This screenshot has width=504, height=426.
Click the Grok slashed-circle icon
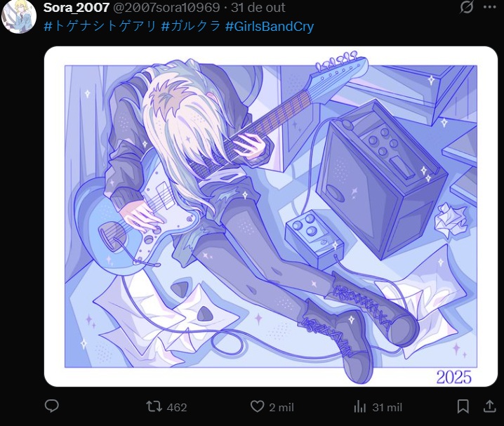coord(466,7)
